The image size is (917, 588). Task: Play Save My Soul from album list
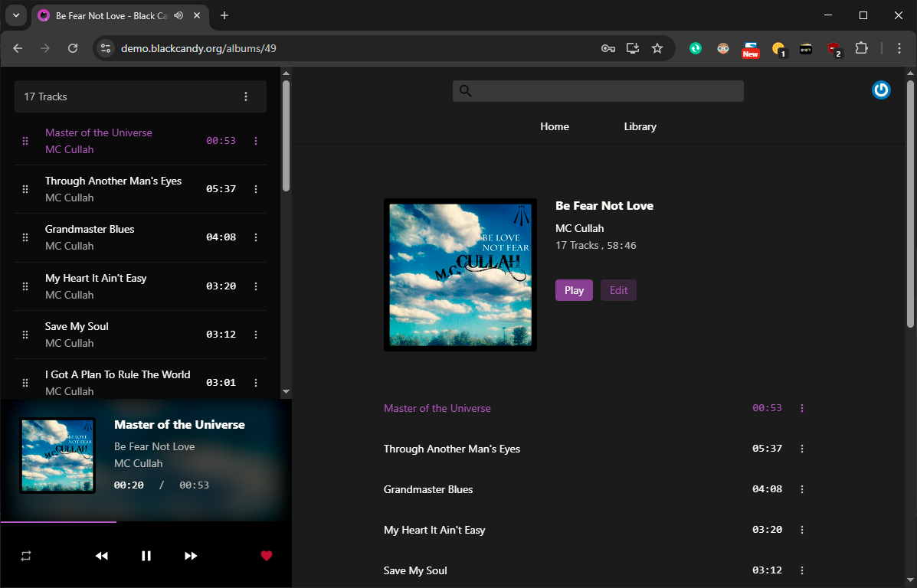(x=415, y=570)
